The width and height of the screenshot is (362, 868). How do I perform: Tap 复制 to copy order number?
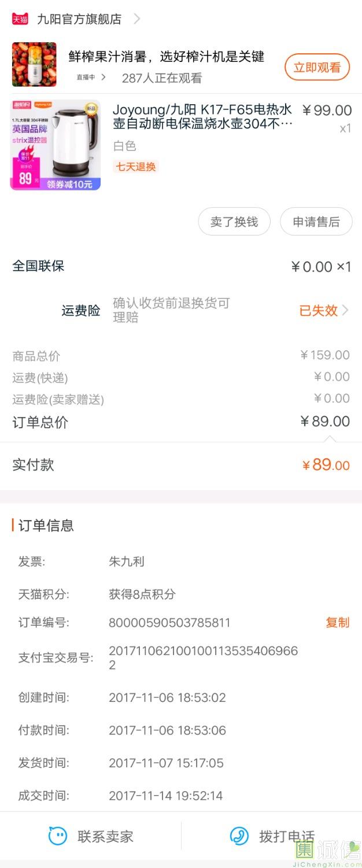click(338, 623)
